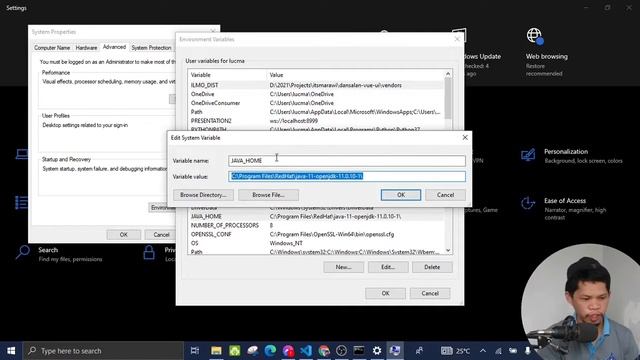Viewport: 640px width, 360px height.
Task: Select the OneDrive user variable row
Action: click(316, 94)
